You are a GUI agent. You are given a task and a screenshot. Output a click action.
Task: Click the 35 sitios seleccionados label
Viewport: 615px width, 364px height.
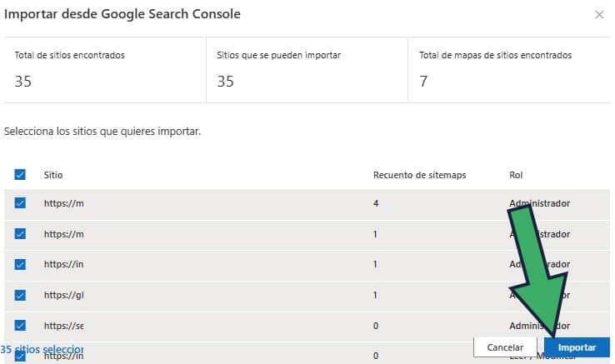pos(42,349)
